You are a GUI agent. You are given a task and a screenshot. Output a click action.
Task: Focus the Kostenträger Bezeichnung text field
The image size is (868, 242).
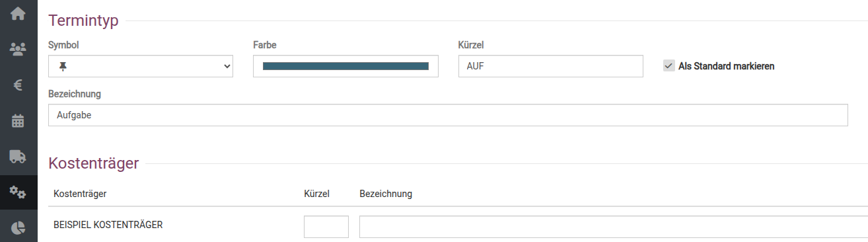click(614, 227)
